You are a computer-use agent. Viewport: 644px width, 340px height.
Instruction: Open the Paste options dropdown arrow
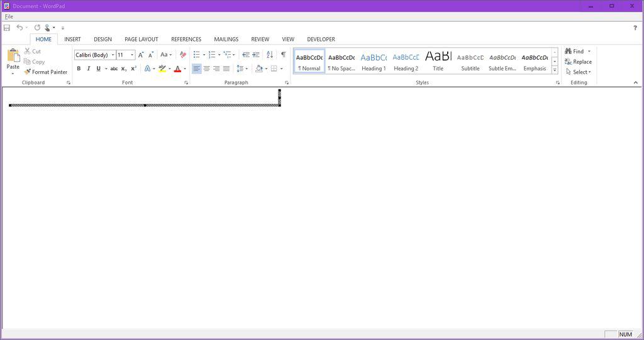pos(13,74)
